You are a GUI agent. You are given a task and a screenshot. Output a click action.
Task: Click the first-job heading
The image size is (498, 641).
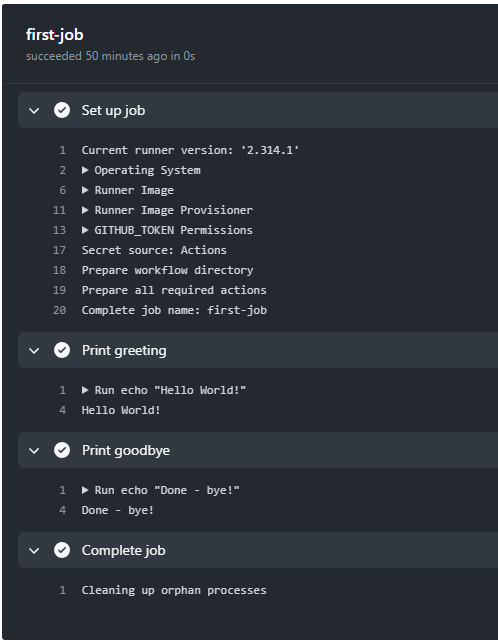[x=55, y=35]
